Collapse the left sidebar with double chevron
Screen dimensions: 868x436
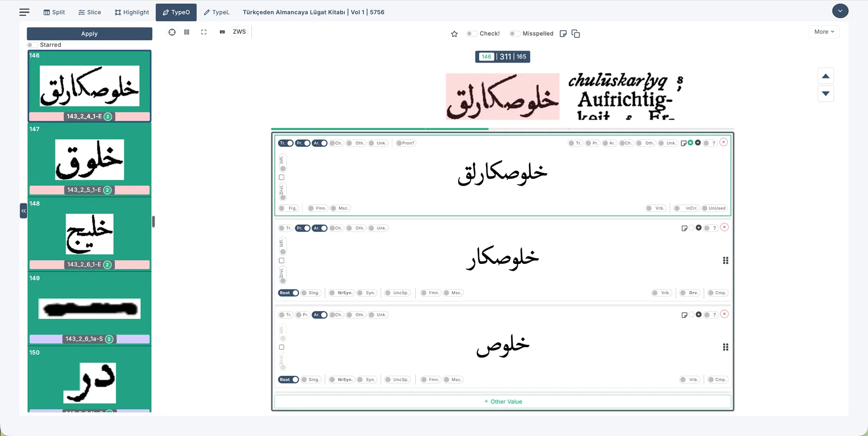pyautogui.click(x=23, y=210)
